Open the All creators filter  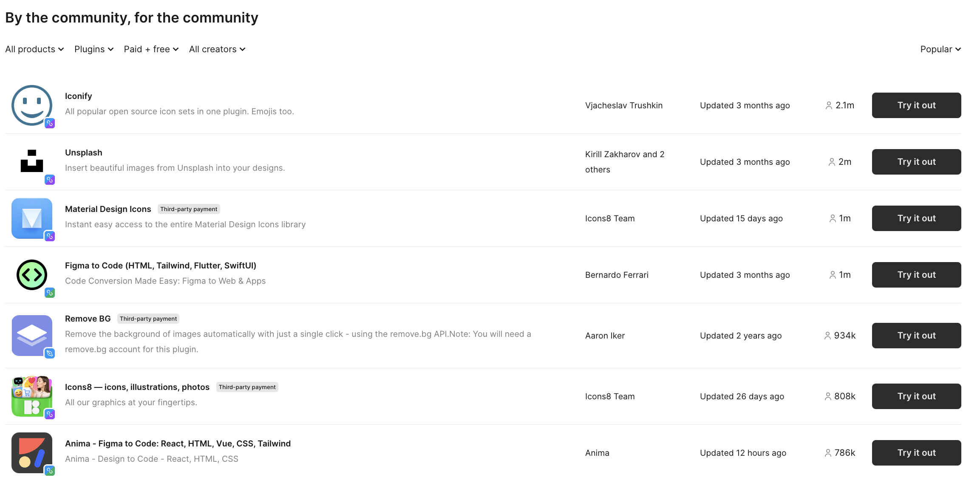217,49
